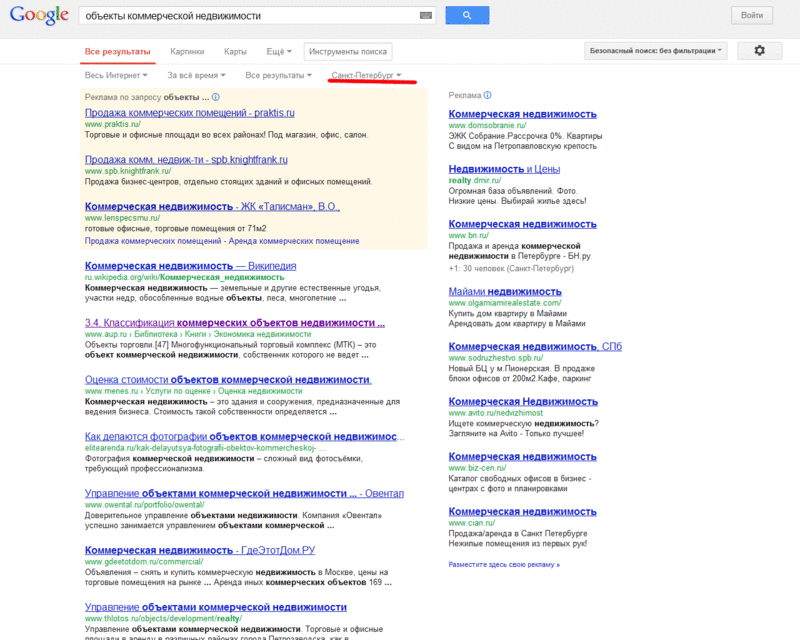The width and height of the screenshot is (800, 640).
Task: Click sitelink 'Продажа коммерческих помещений'
Action: click(x=153, y=241)
